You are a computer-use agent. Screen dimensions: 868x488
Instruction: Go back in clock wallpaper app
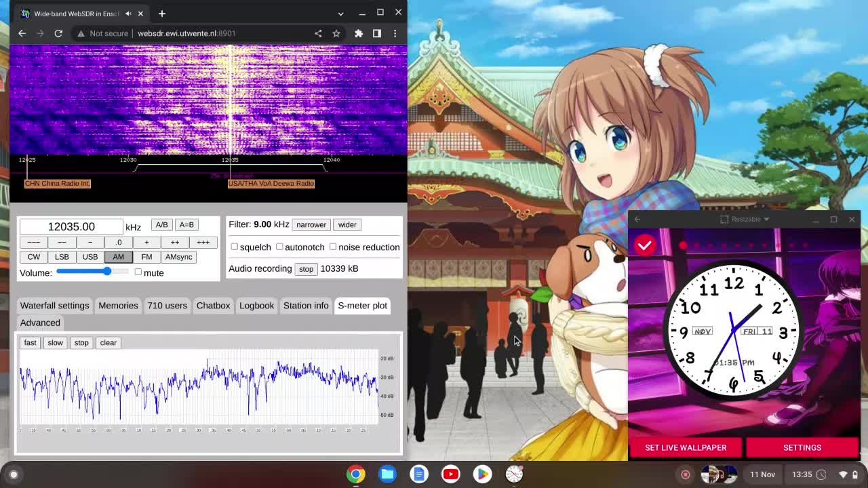637,220
